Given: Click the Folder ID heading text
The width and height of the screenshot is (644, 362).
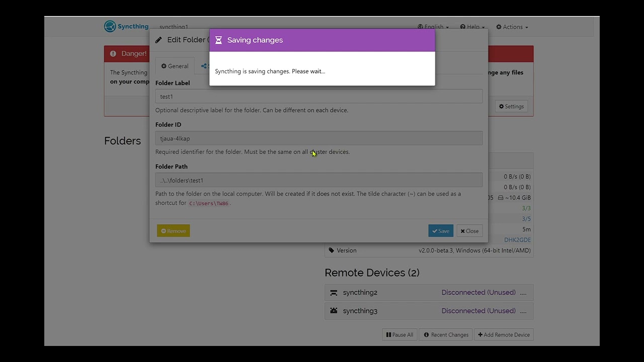Looking at the screenshot, I should click(168, 125).
